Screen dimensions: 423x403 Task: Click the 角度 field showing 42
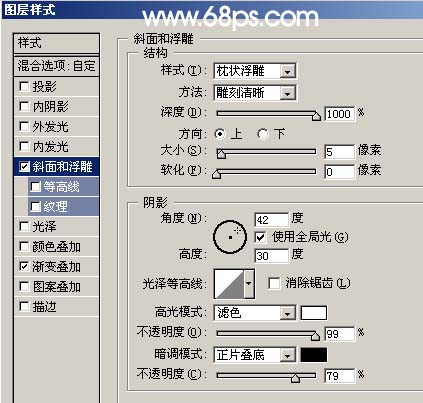271,220
